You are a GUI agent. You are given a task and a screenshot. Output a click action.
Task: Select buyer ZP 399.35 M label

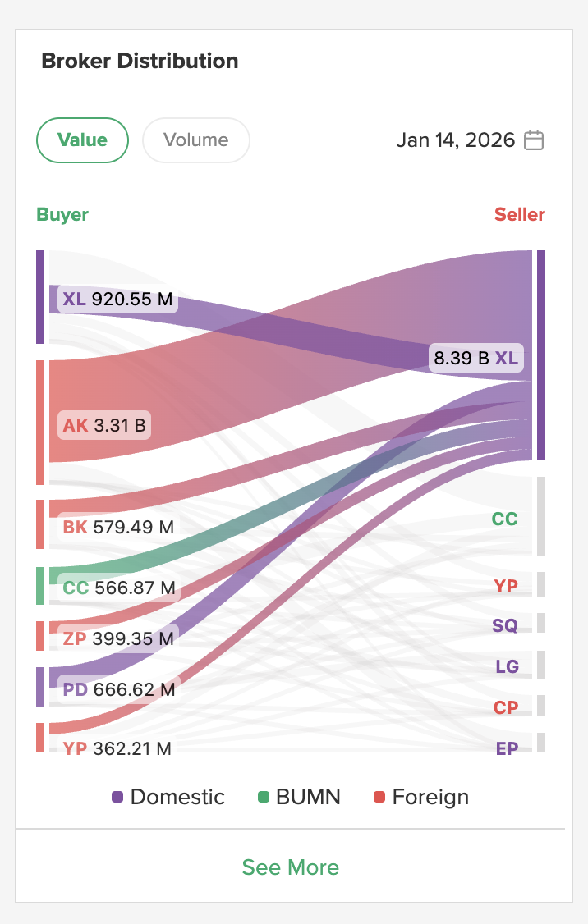point(119,638)
